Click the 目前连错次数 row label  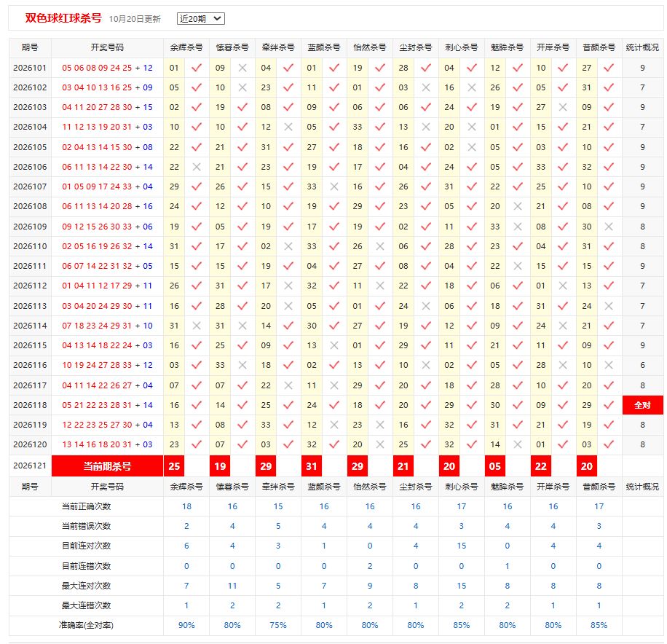87,566
